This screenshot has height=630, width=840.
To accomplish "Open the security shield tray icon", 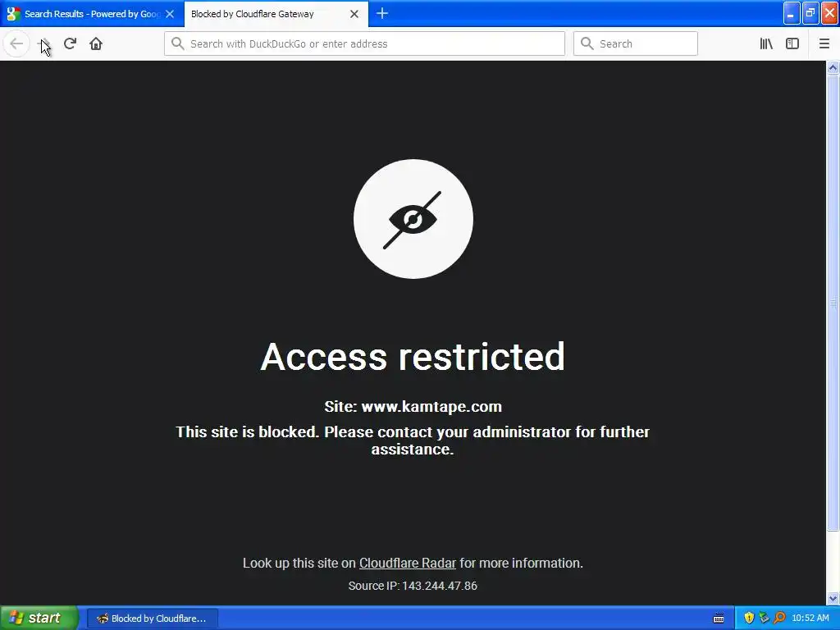I will [x=749, y=618].
